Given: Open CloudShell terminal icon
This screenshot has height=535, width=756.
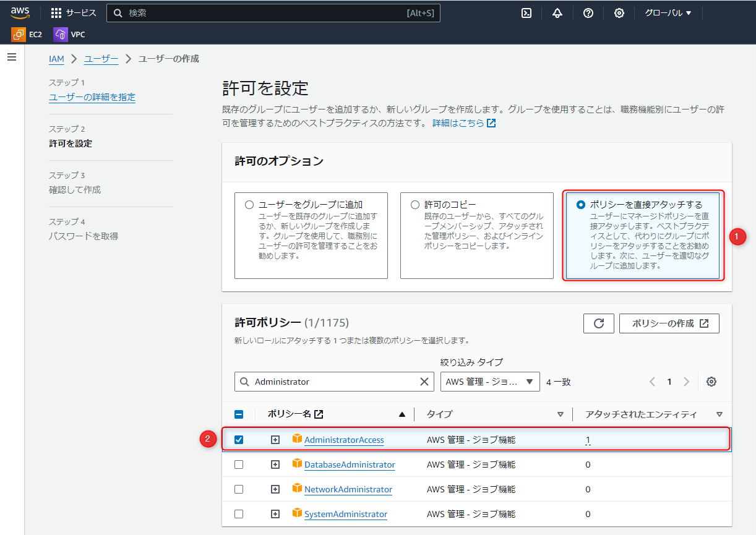Looking at the screenshot, I should (526, 13).
